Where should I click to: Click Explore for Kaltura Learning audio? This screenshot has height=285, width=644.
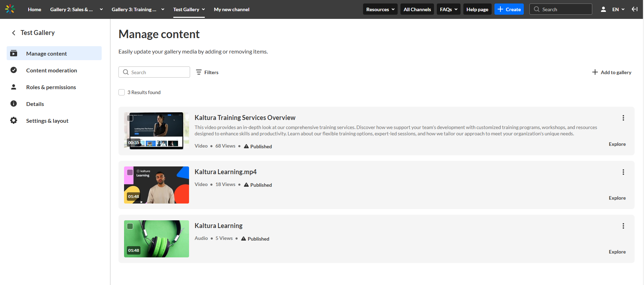pos(617,252)
